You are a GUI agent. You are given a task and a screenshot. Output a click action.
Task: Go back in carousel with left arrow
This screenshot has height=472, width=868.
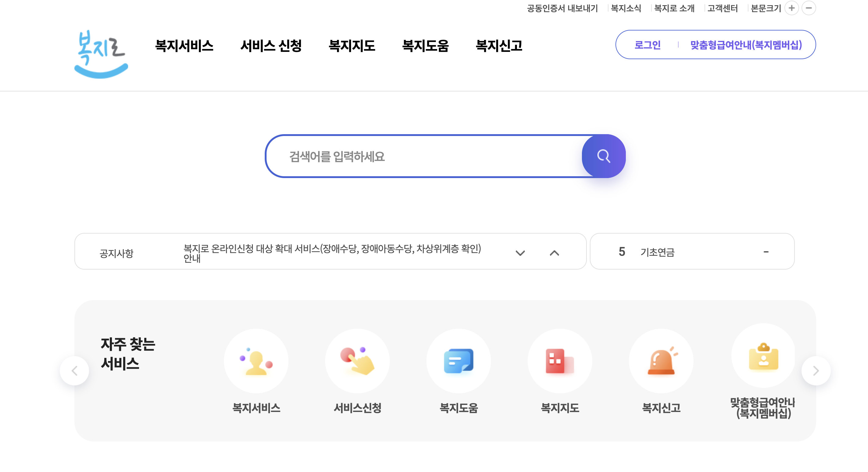tap(75, 370)
